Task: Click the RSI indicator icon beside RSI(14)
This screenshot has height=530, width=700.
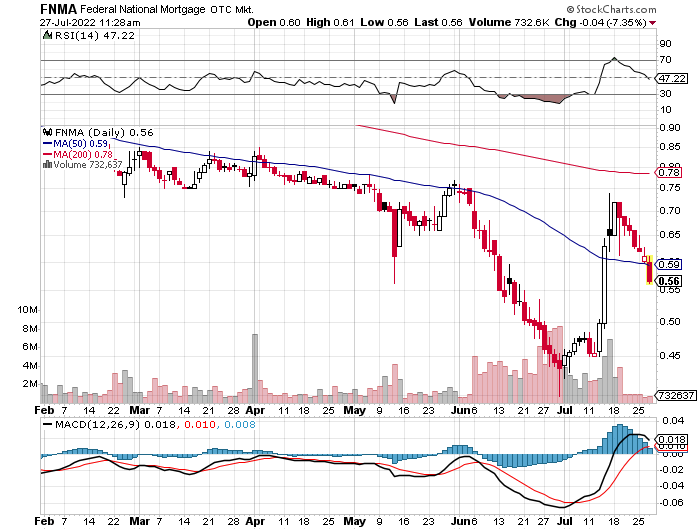Action: (x=47, y=35)
